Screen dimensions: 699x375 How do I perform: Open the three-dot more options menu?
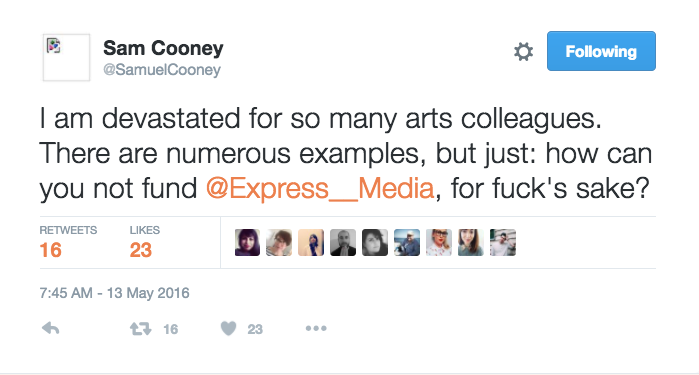click(316, 329)
